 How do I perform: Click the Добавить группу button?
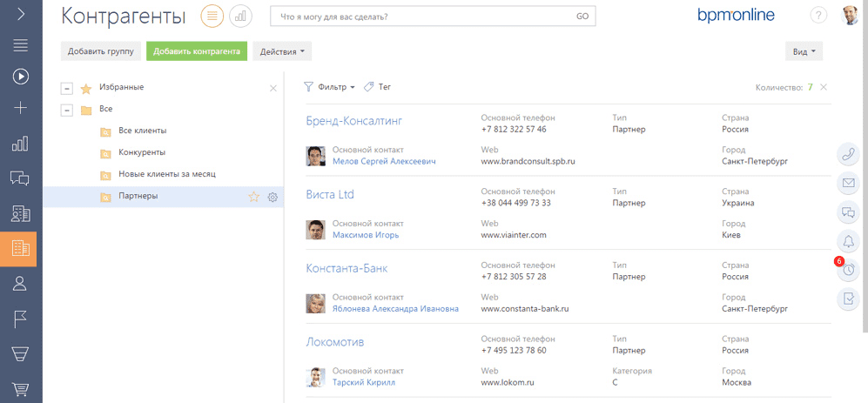pos(101,51)
